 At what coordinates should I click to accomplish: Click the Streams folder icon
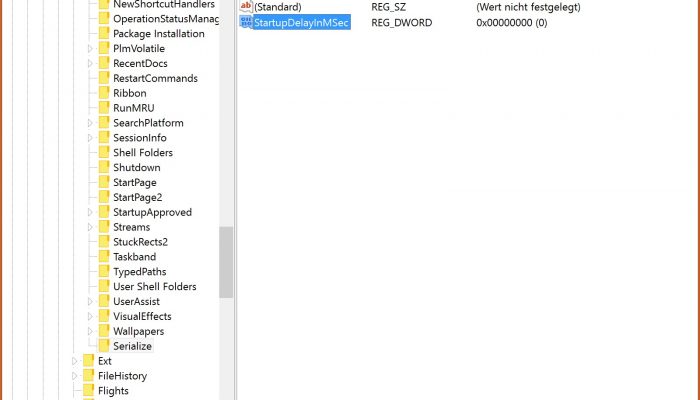click(104, 227)
